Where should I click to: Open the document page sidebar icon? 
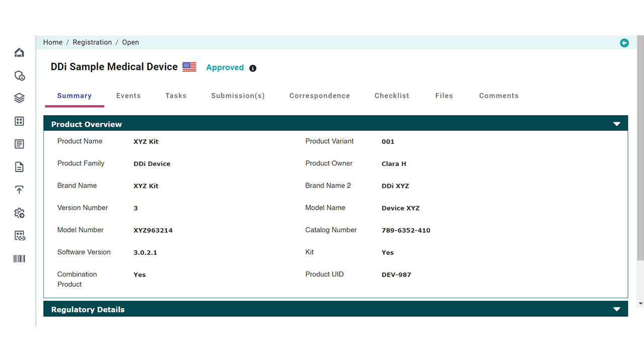19,167
